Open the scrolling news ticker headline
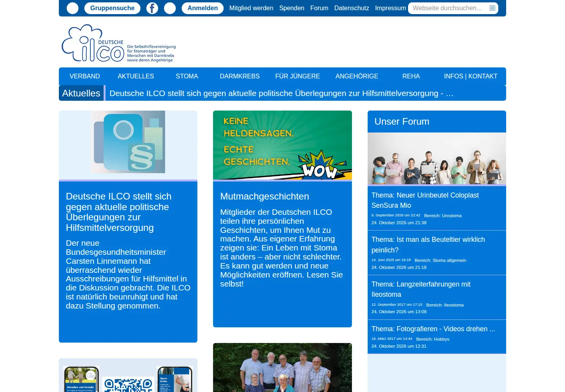This screenshot has height=392, width=565. pyautogui.click(x=281, y=93)
